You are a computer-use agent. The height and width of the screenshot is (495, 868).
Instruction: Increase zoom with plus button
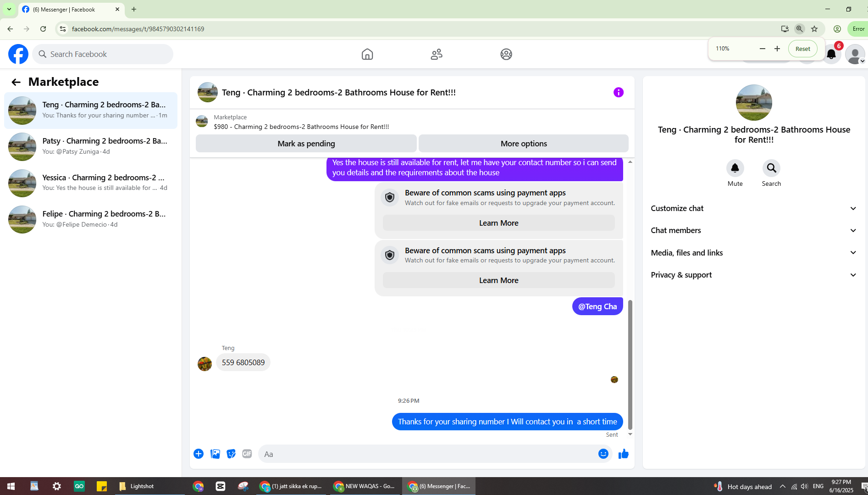tap(777, 49)
